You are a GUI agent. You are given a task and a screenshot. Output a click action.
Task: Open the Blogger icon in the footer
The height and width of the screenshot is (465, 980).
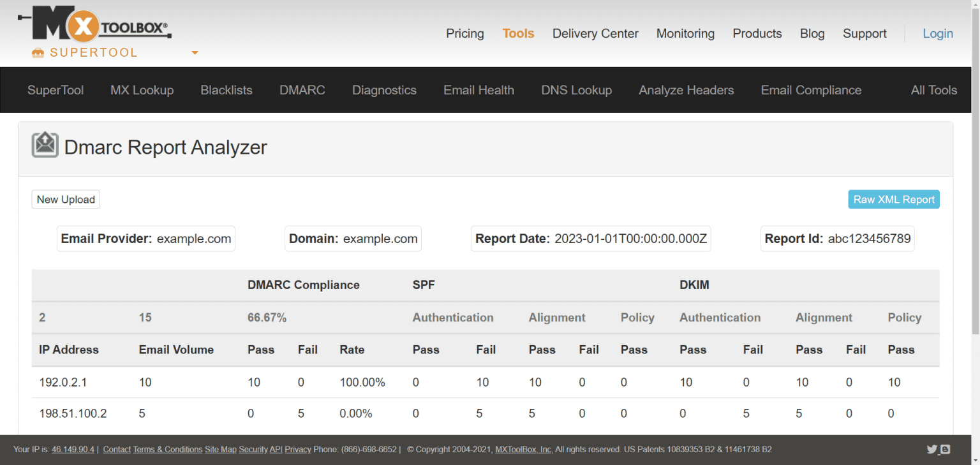click(x=945, y=449)
